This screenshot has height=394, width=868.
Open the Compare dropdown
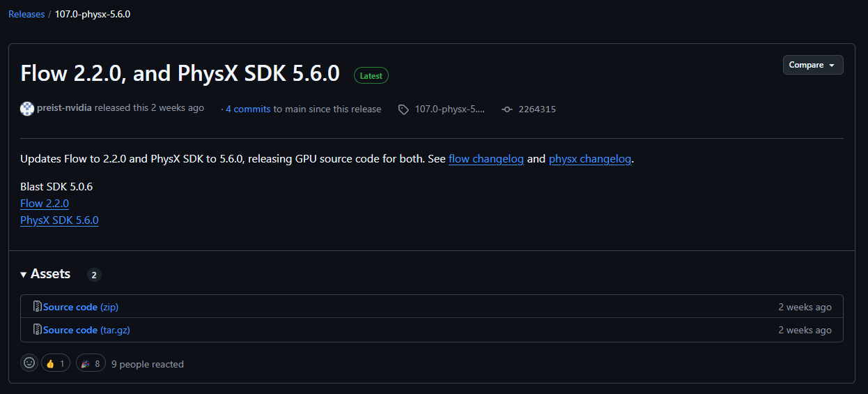pyautogui.click(x=813, y=65)
